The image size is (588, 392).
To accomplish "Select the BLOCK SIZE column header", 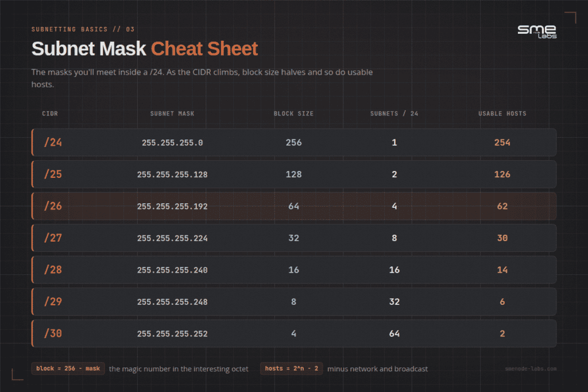I will (x=293, y=114).
